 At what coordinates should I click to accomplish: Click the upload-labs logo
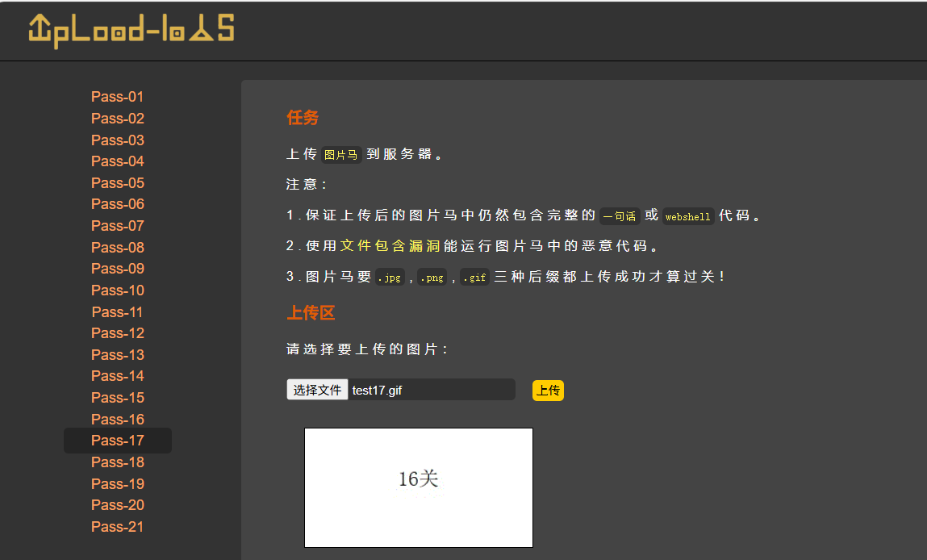click(x=132, y=31)
